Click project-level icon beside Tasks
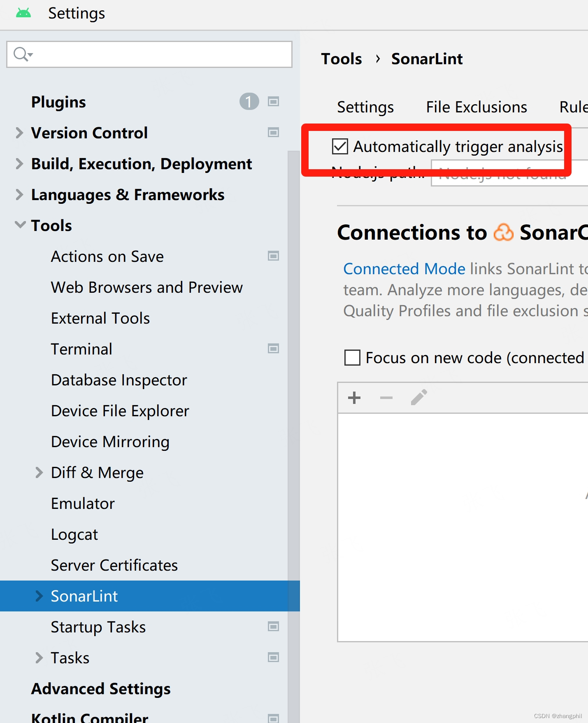 273,658
